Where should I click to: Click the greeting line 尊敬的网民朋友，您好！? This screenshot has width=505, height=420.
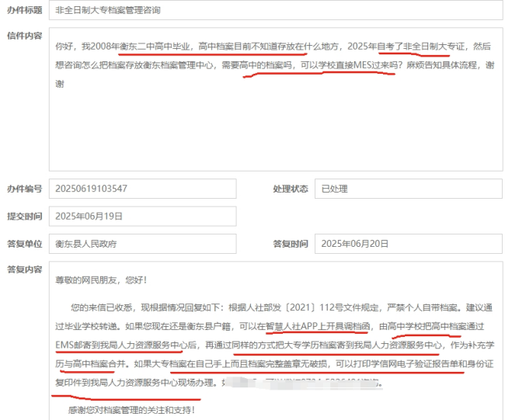102,280
